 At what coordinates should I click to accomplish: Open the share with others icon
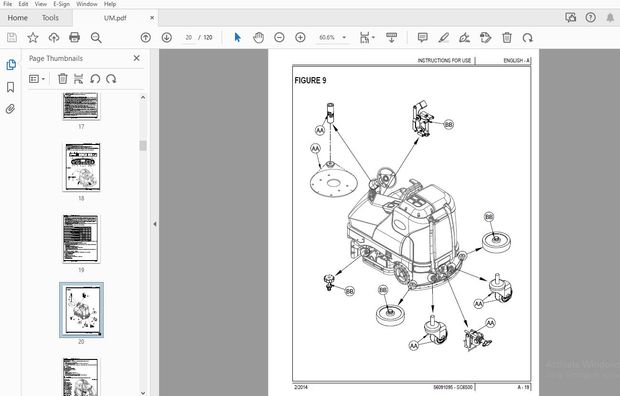pos(570,17)
